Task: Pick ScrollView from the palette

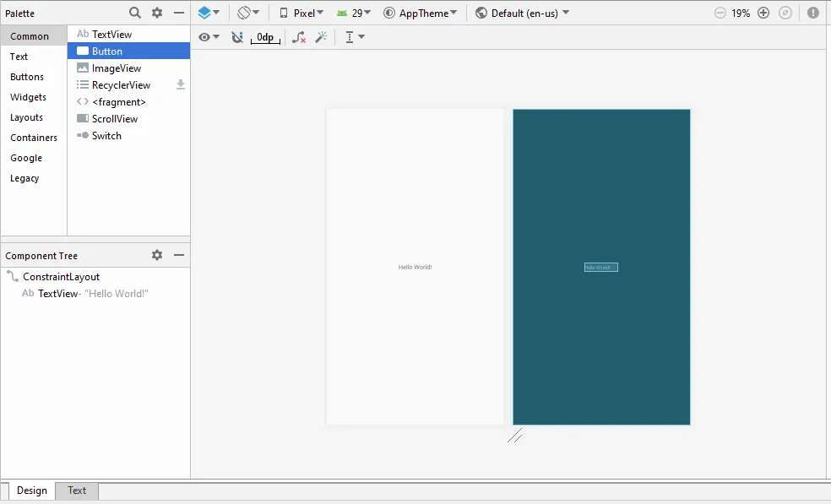Action: [x=128, y=119]
